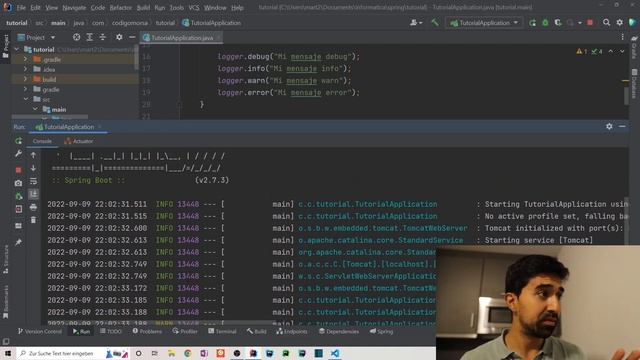Screen dimensions: 640x360
Task: Open Run panel settings gear
Action: pos(609,127)
